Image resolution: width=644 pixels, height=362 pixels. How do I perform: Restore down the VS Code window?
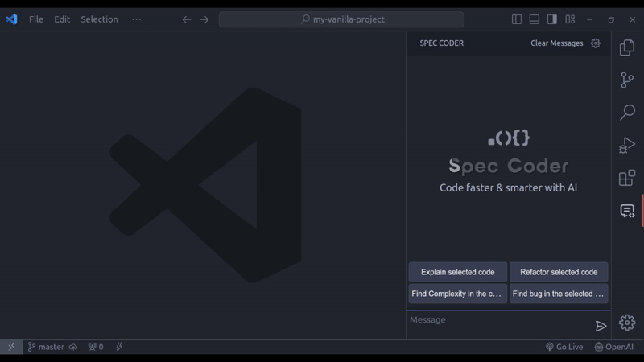click(611, 19)
